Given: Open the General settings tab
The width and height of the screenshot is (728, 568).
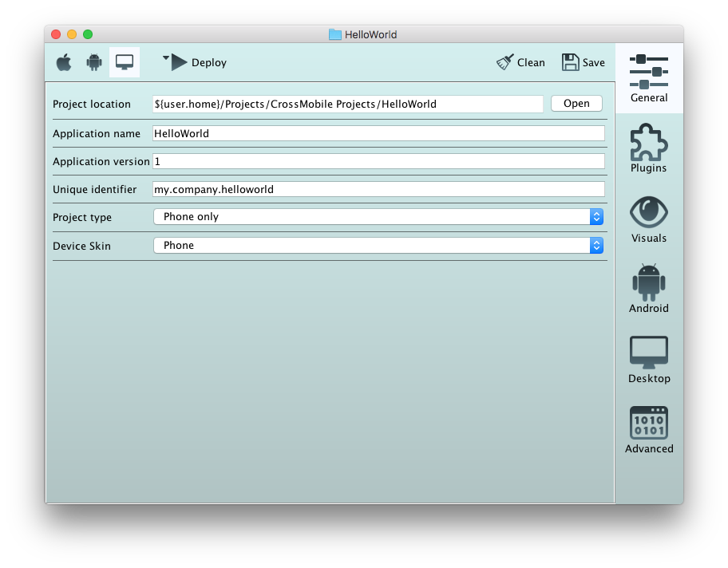Looking at the screenshot, I should tap(649, 78).
